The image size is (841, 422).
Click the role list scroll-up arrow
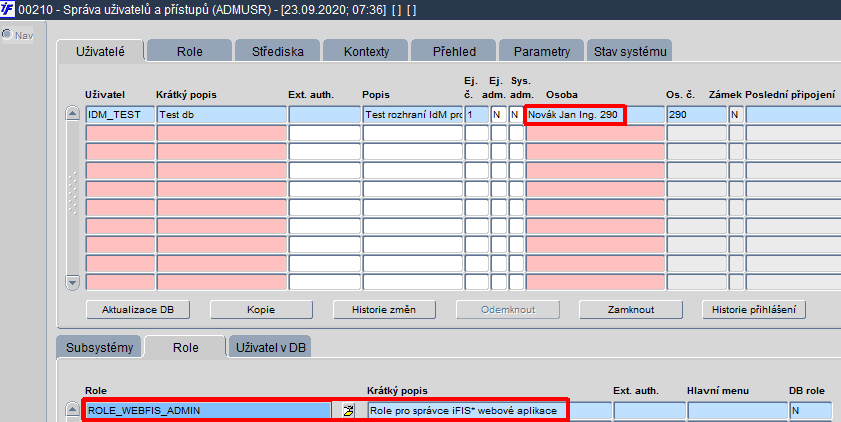click(72, 410)
